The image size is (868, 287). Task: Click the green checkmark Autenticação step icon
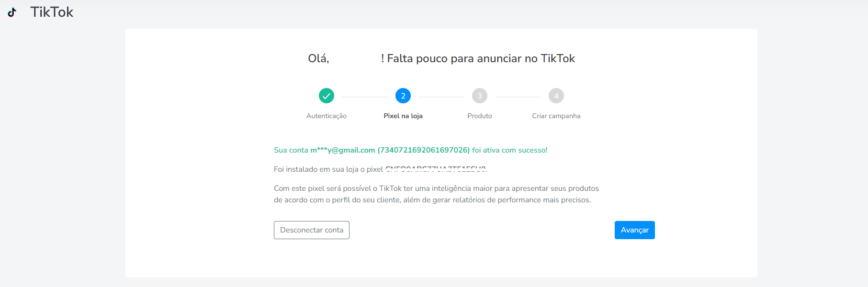point(327,96)
